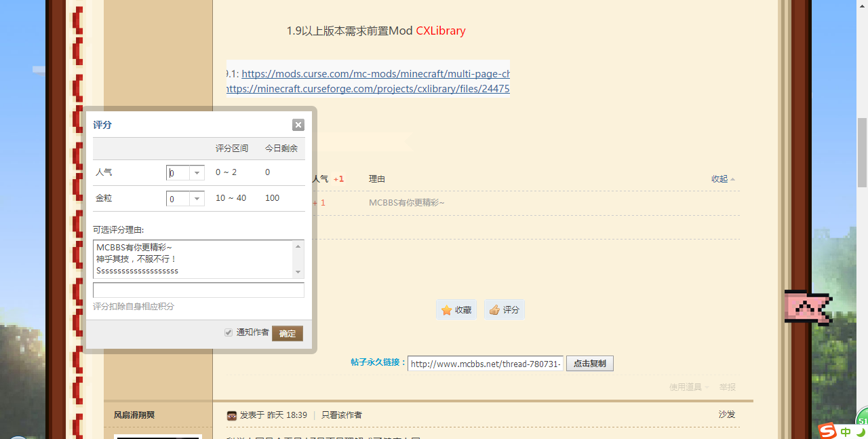Open the mods.curse.com multi-page link
The image size is (868, 439).
376,74
